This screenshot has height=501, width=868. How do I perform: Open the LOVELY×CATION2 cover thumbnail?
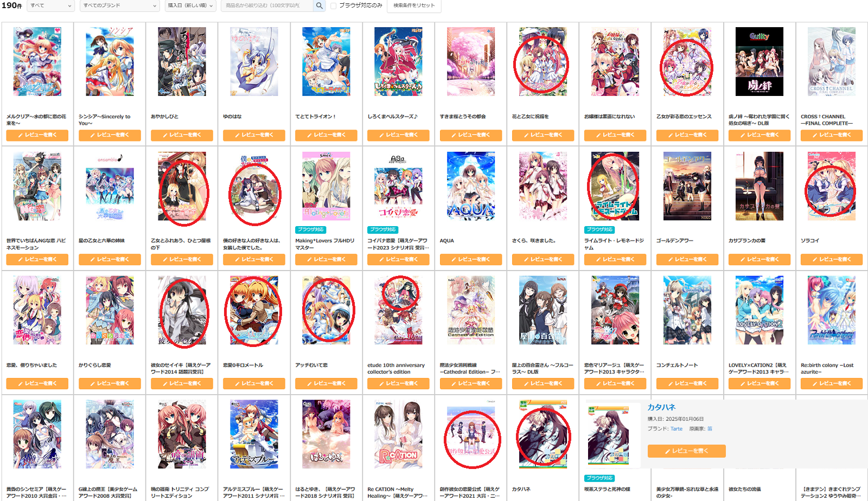(x=759, y=310)
